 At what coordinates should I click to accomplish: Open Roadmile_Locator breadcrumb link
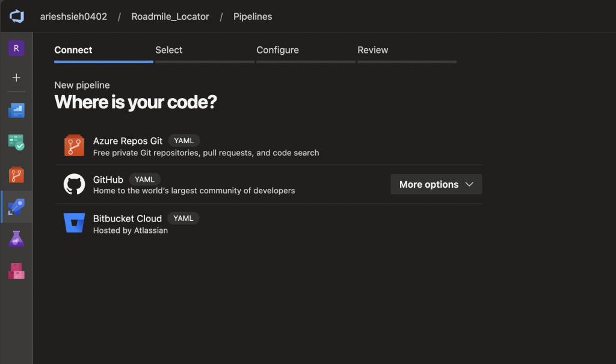coord(170,16)
